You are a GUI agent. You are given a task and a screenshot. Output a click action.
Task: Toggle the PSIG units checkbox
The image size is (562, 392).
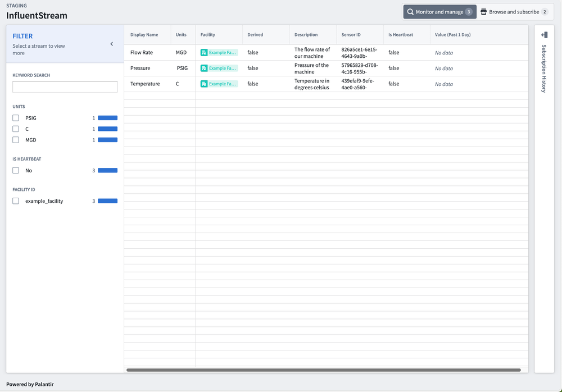click(16, 118)
